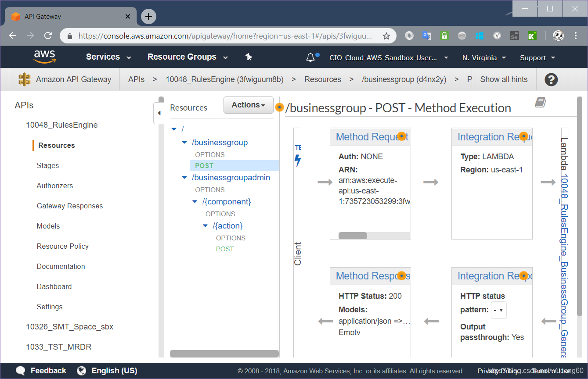The image size is (588, 379).
Task: Click hint dot on Integration Response card
Action: (523, 276)
